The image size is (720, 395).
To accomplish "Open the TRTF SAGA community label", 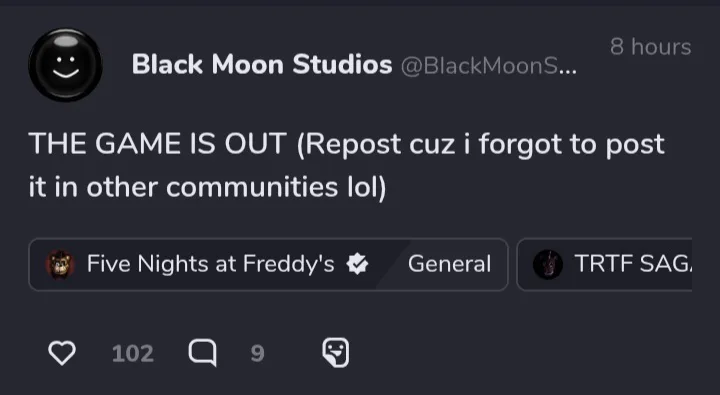I will pos(633,264).
